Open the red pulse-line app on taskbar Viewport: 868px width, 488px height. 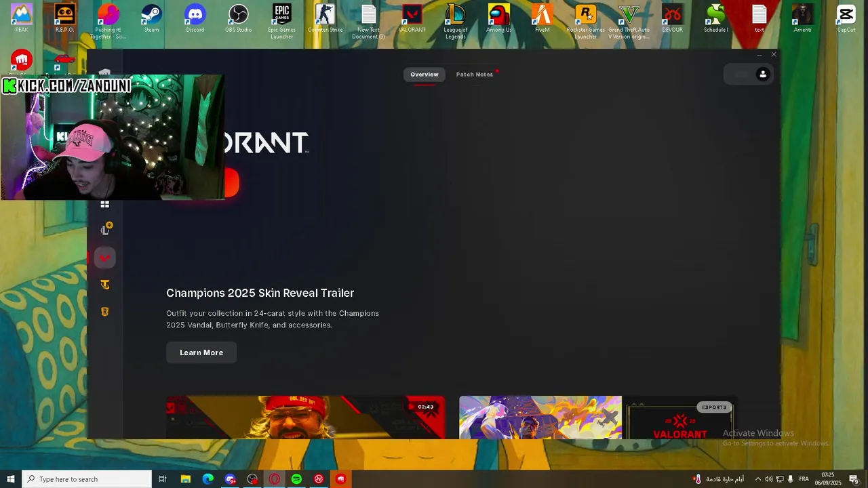tap(319, 479)
